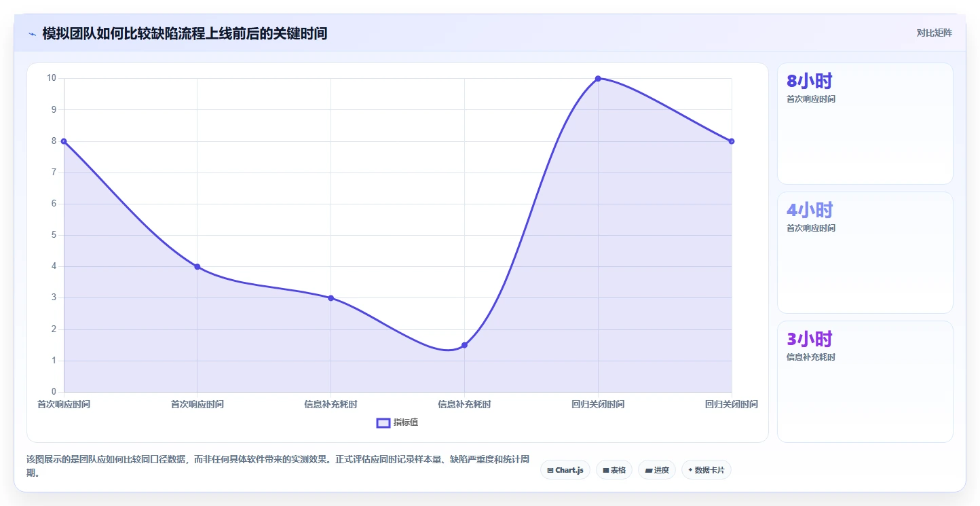
Task: Click the chart data point at value 10
Action: pyautogui.click(x=598, y=78)
